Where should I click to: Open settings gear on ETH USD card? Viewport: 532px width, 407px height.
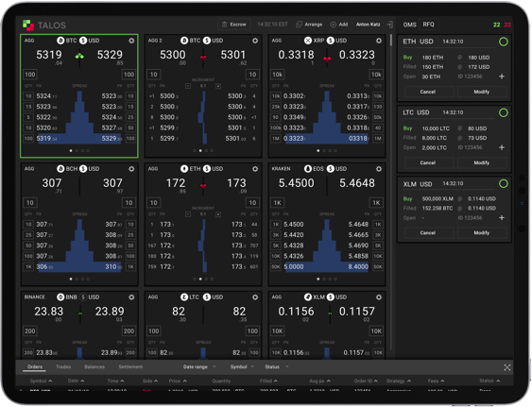255,169
